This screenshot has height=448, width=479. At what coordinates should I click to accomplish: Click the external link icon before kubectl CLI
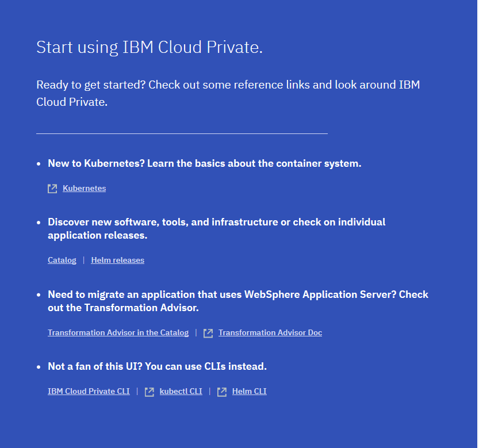coord(150,392)
